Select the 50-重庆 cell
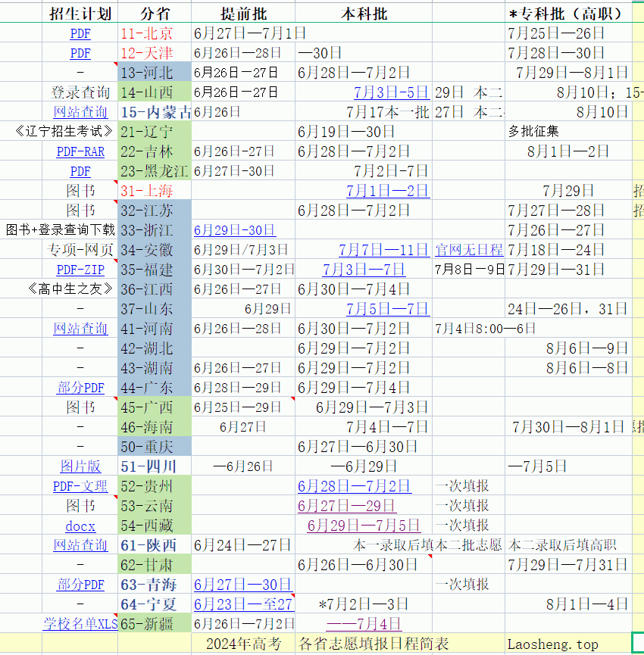Image resolution: width=644 pixels, height=655 pixels. tap(155, 447)
